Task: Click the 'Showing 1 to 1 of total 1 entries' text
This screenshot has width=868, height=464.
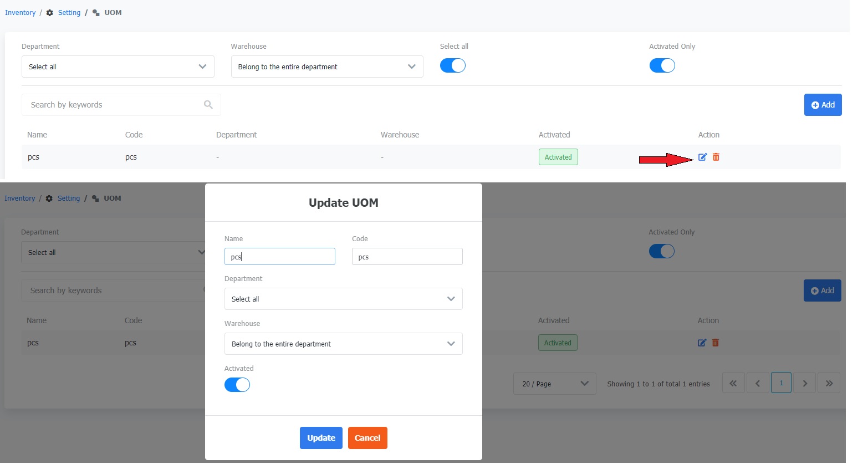Action: 658,384
